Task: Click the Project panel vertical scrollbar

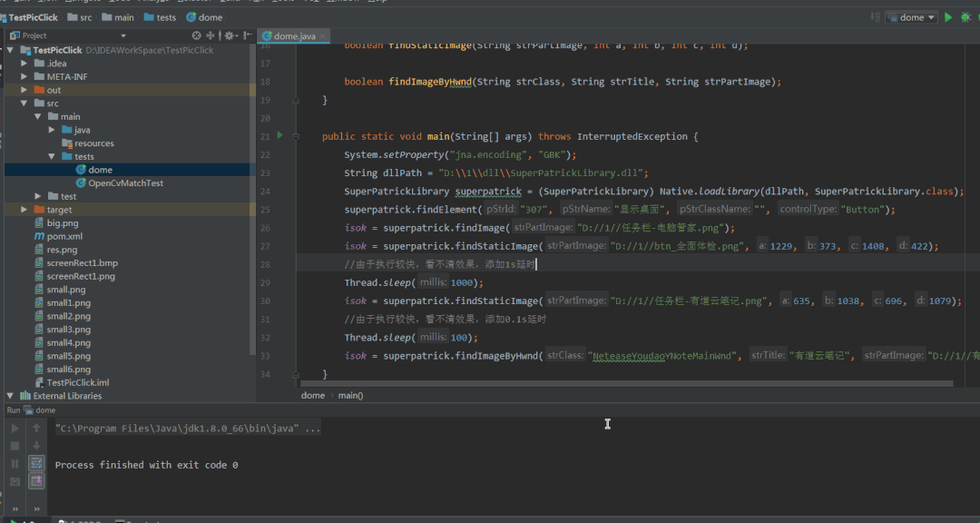Action: pyautogui.click(x=252, y=200)
